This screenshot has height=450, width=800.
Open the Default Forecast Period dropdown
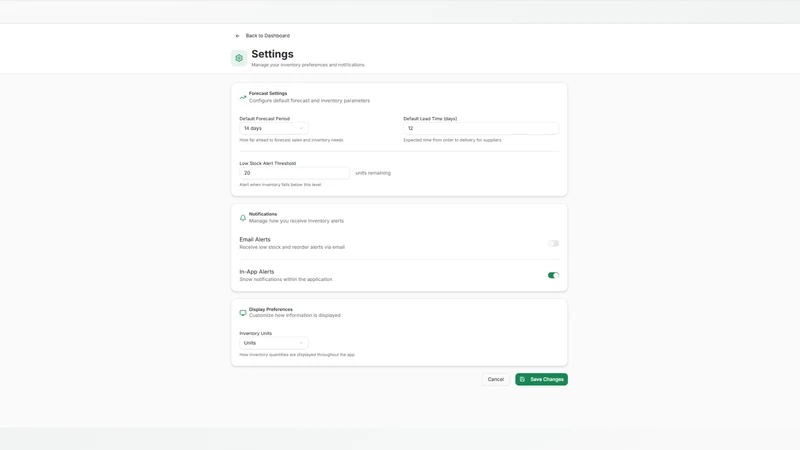273,129
